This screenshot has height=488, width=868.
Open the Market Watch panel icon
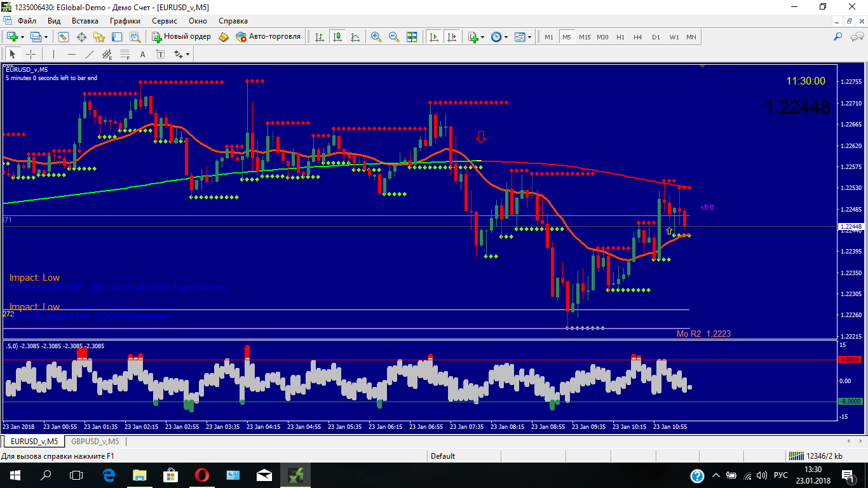[x=64, y=37]
